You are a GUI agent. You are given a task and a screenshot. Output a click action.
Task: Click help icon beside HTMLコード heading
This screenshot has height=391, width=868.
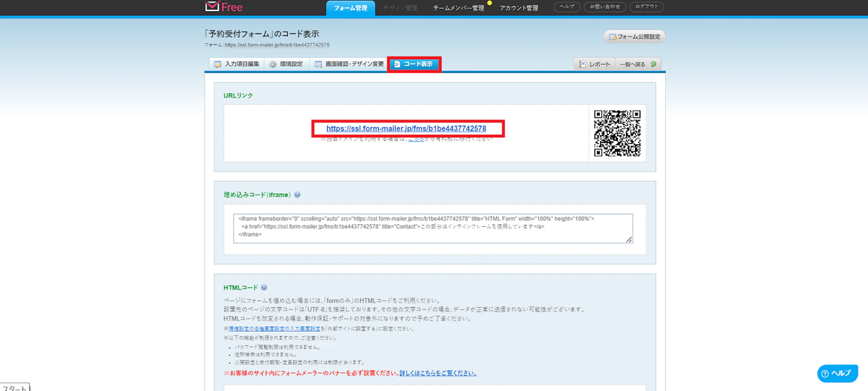coord(264,288)
